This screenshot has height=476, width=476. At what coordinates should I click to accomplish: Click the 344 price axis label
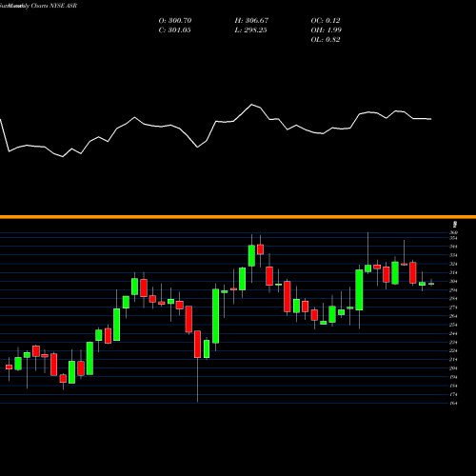pos(453,247)
